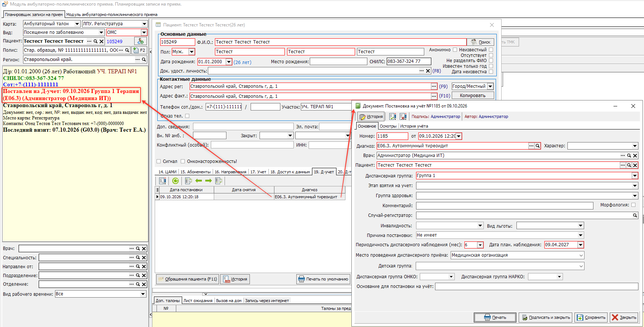Clear the Док. удост. личность field
Screen dimensions: 644x327
[428, 71]
